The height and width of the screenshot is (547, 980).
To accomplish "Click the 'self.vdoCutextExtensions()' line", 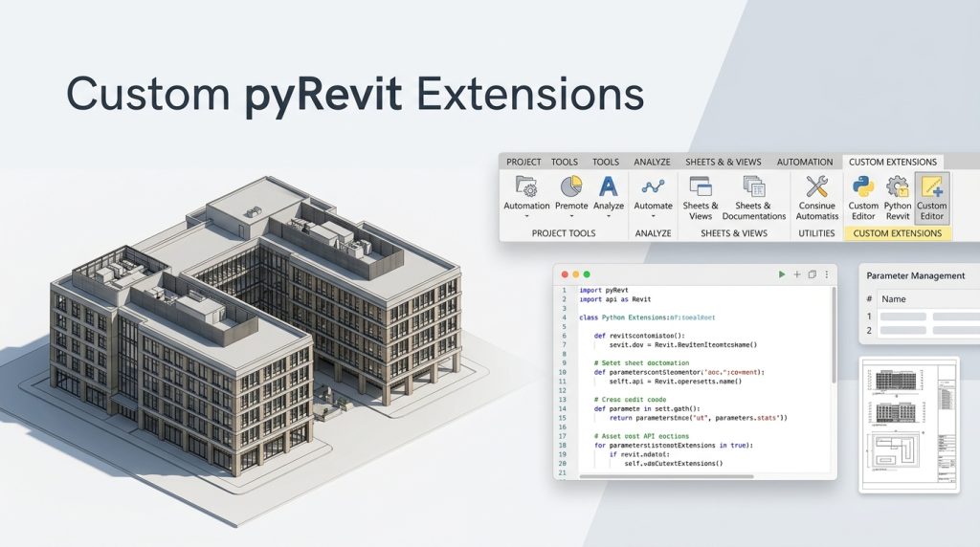I will [x=673, y=464].
